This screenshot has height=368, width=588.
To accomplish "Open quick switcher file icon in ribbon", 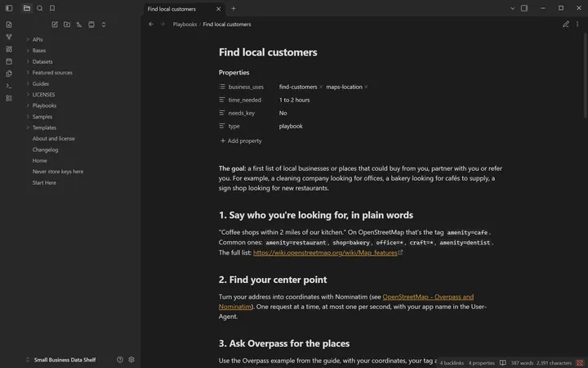I will 9,25.
